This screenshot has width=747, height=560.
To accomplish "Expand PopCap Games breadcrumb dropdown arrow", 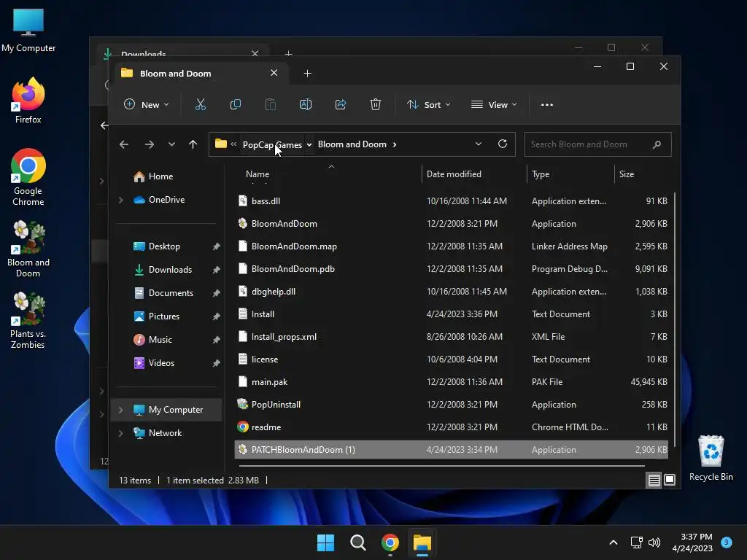I will (x=309, y=144).
